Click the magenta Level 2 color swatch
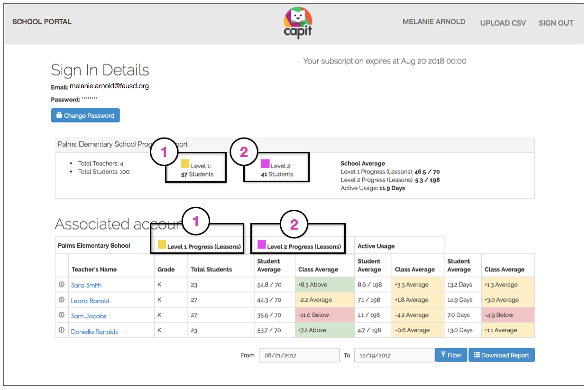Image resolution: width=588 pixels, height=390 pixels. (x=265, y=163)
